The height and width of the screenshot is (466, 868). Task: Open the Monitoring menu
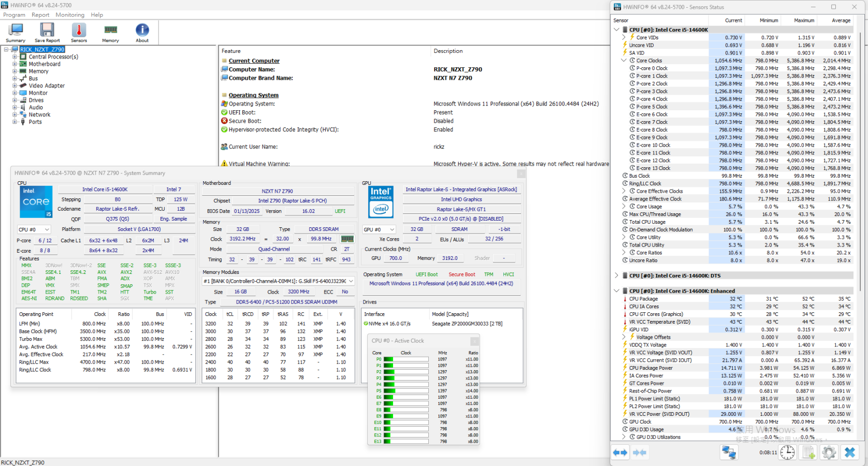coord(70,15)
